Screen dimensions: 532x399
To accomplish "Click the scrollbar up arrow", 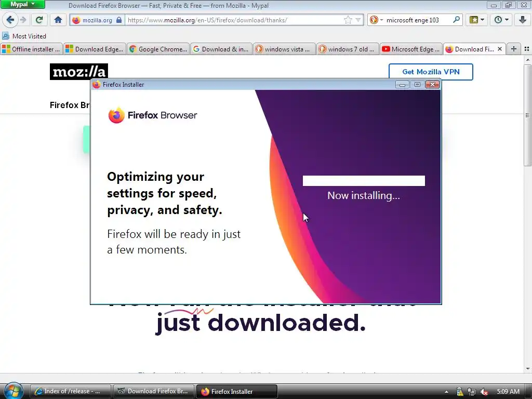I will click(528, 60).
